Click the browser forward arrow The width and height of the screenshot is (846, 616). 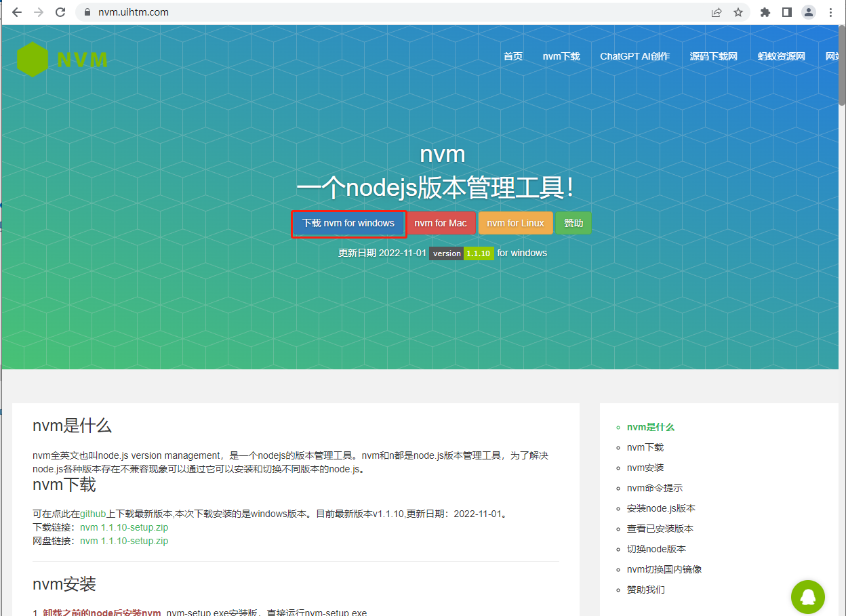pos(39,12)
